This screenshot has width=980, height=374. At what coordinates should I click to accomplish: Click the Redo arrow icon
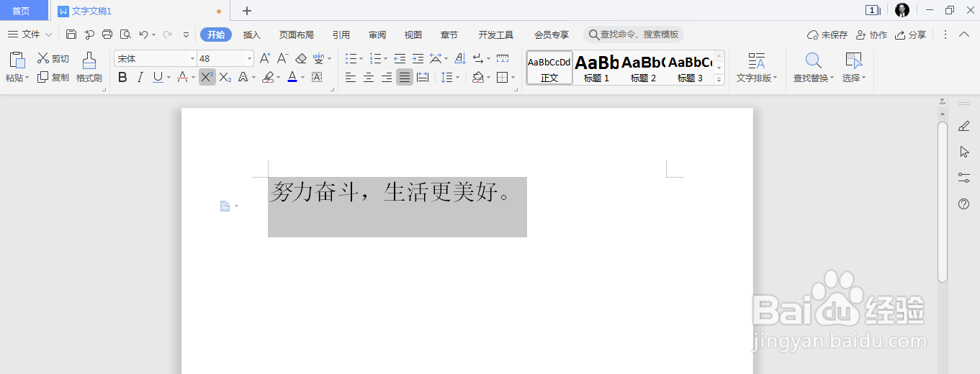(x=167, y=35)
